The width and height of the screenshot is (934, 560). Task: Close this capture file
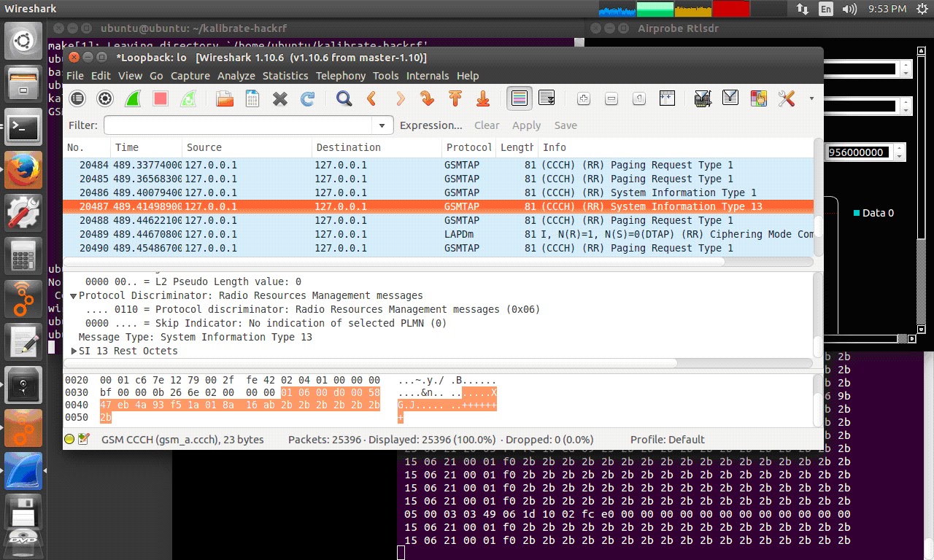(280, 98)
